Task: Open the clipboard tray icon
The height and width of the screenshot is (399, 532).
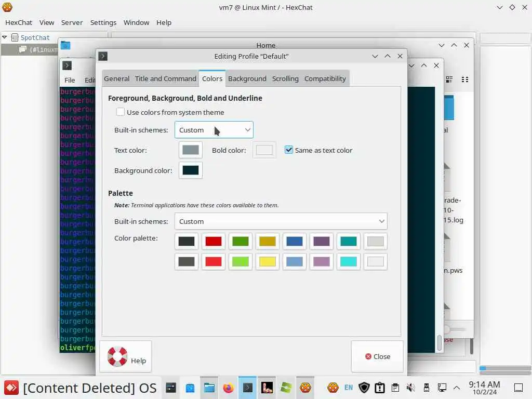Action: (x=395, y=388)
